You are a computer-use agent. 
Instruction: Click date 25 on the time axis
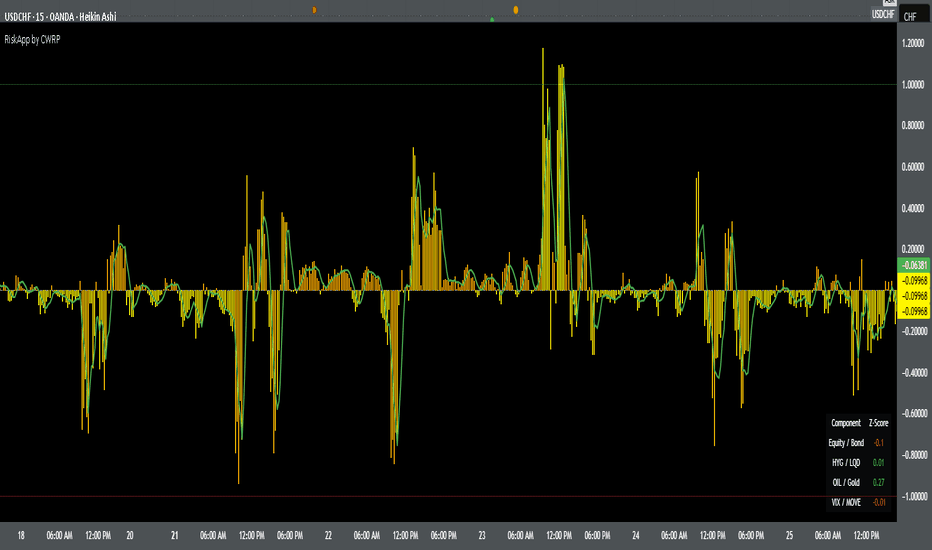point(789,535)
